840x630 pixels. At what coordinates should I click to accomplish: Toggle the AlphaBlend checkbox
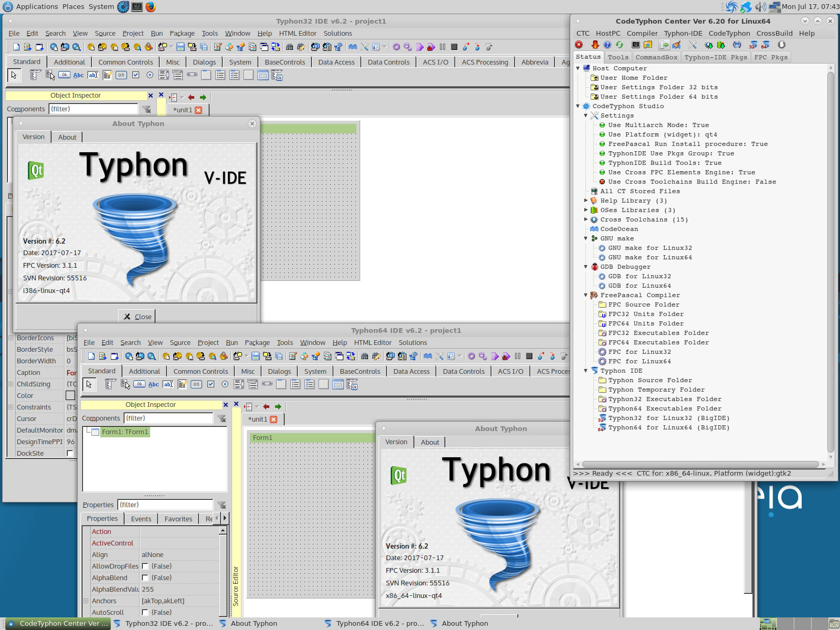click(145, 578)
